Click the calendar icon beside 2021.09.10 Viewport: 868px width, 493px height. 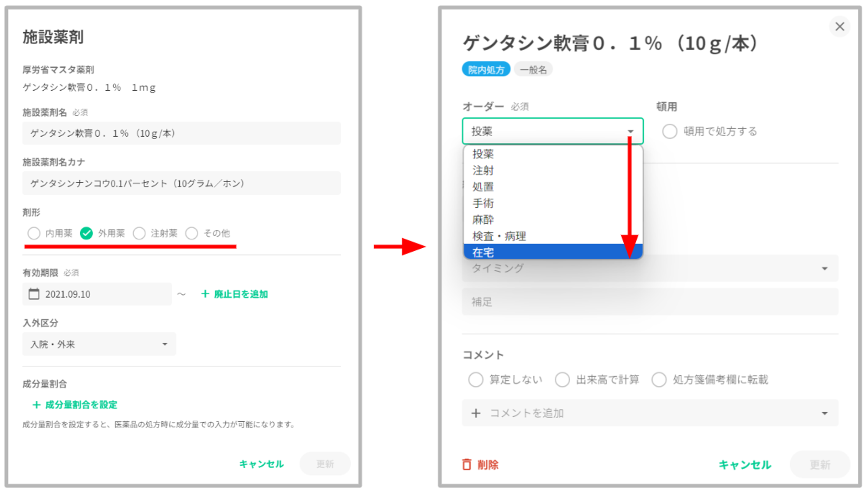point(34,294)
